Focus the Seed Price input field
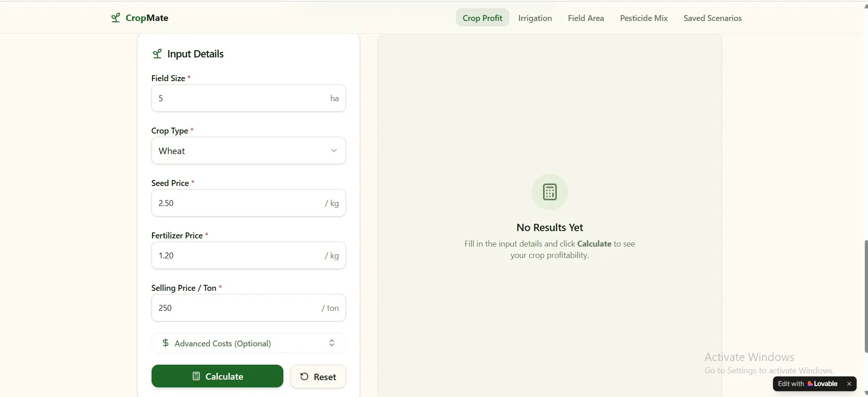Viewport: 868px width, 397px height. point(248,203)
